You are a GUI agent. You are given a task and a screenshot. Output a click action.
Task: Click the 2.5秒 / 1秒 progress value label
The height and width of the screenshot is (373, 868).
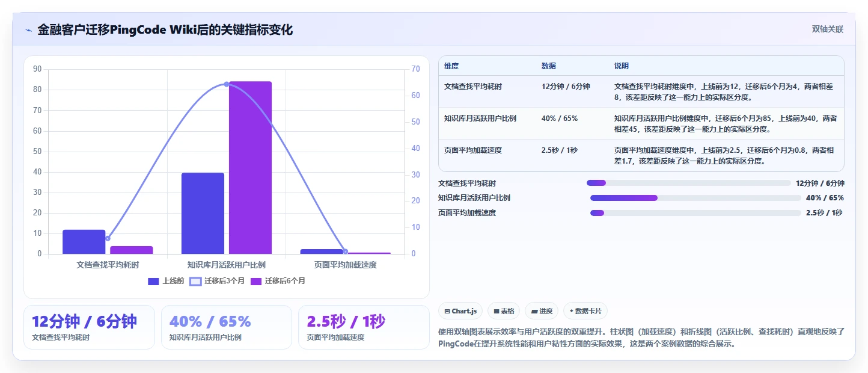(824, 213)
